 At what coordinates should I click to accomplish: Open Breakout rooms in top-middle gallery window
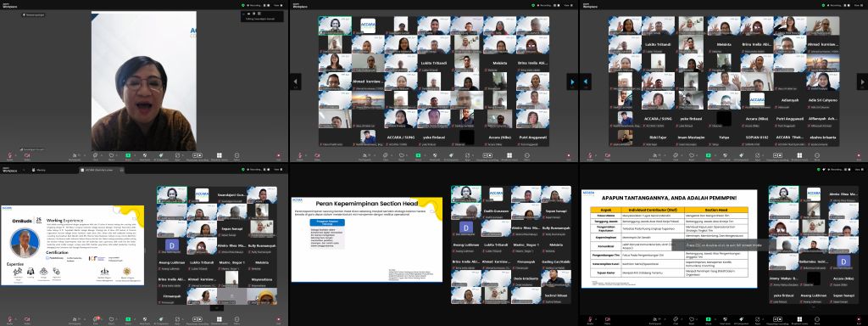509,156
